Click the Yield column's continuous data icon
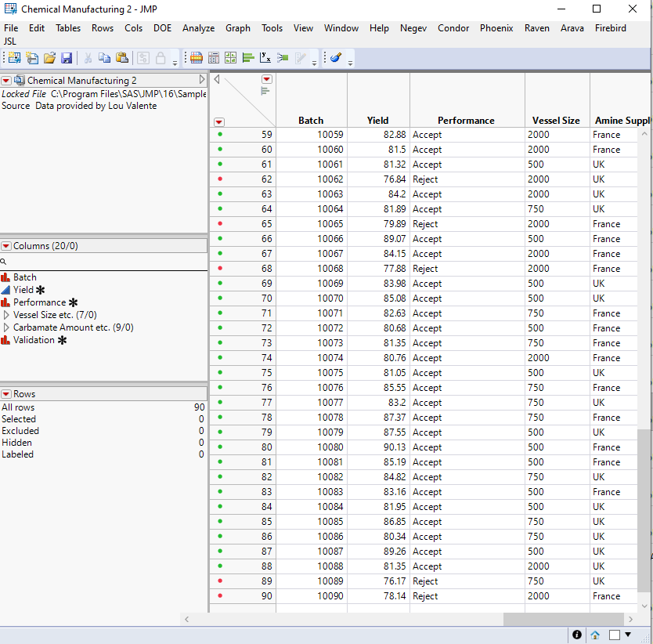 click(x=6, y=290)
